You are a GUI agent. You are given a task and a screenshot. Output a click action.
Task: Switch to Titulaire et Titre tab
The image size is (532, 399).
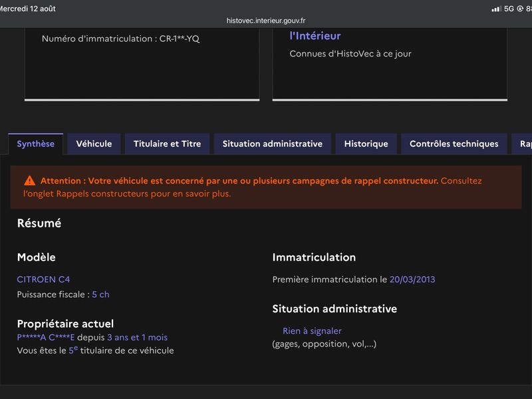168,144
